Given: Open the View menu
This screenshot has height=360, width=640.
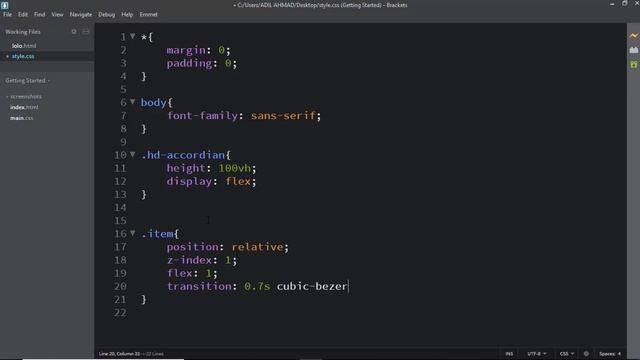Looking at the screenshot, I should click(x=57, y=14).
